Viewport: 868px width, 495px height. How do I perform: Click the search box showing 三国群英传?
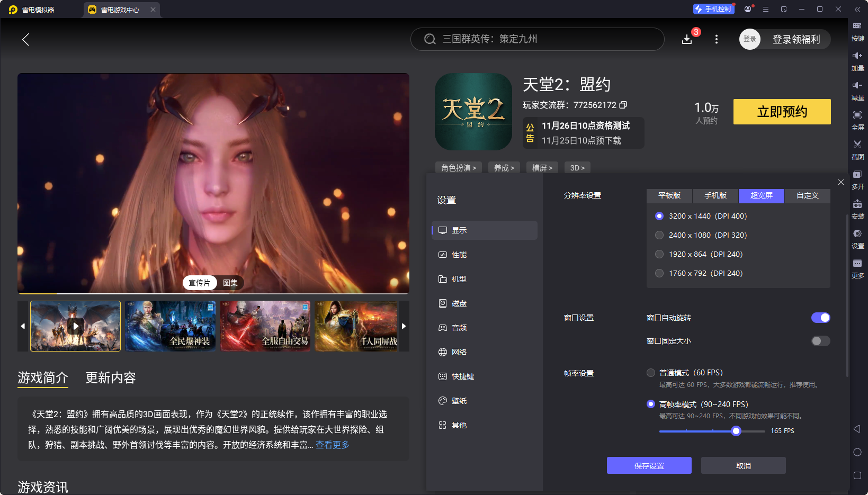coord(537,39)
